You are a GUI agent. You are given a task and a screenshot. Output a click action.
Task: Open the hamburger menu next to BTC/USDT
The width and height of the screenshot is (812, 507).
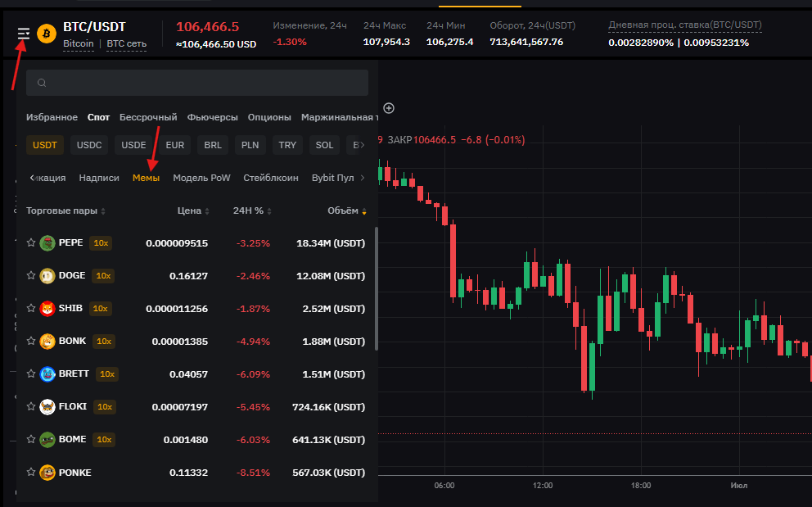[x=24, y=34]
